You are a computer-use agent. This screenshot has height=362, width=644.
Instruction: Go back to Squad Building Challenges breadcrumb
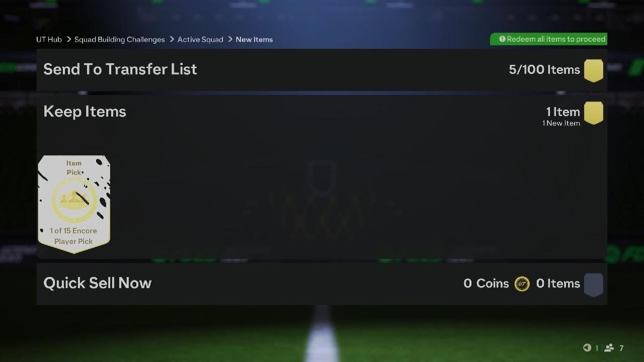coord(120,39)
